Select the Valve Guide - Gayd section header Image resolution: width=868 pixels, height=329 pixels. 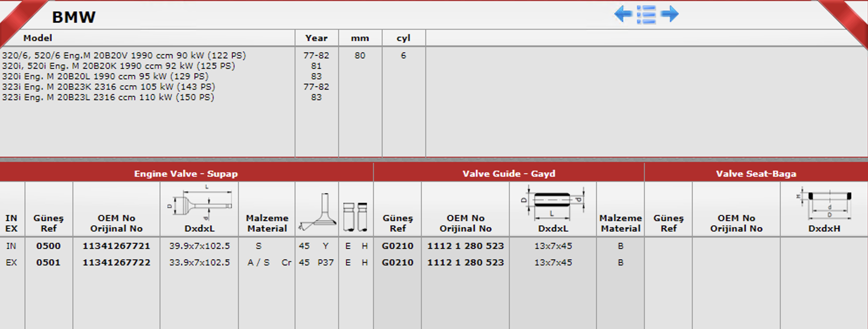(509, 173)
